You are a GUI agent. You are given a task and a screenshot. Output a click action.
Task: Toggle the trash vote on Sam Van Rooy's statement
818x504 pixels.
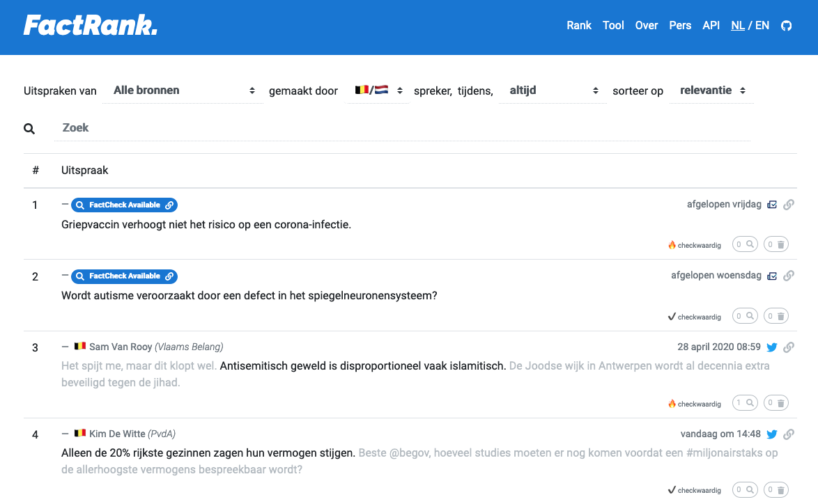point(776,403)
